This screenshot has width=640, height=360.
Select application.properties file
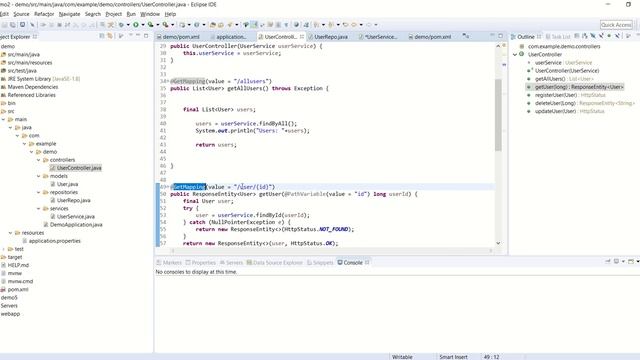[55, 241]
